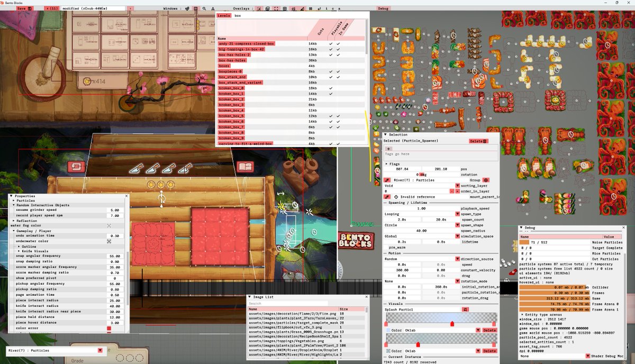This screenshot has width=635, height=364.
Task: Select the Levels tab
Action: 223,15
